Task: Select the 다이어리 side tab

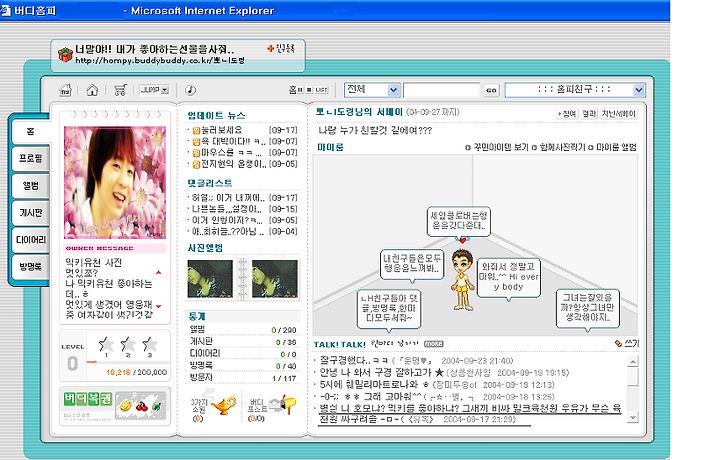Action: coord(30,240)
